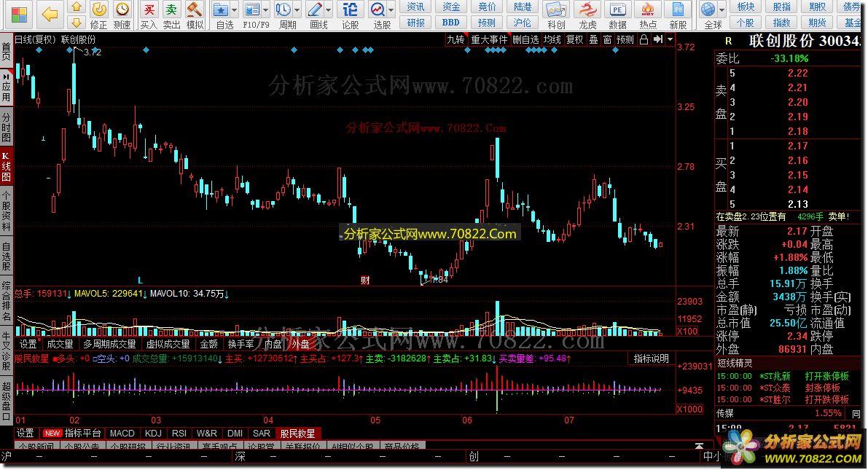Expand the 自选 dropdown arrow
The width and height of the screenshot is (868, 470).
click(x=234, y=10)
